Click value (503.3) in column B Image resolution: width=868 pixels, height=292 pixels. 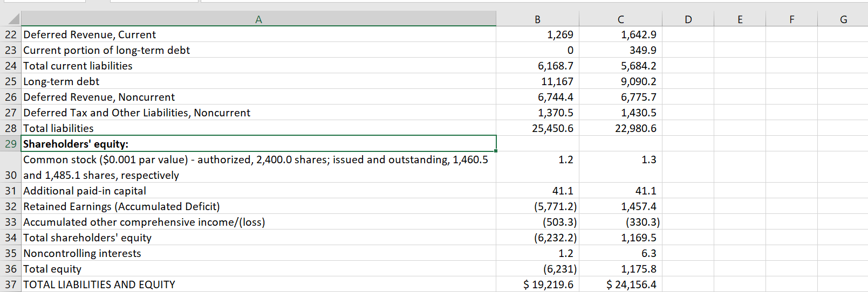tap(537, 222)
